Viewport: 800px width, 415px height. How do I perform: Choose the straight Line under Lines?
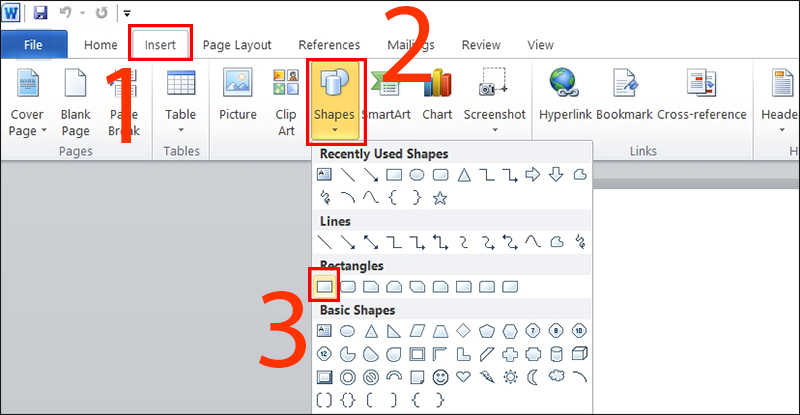(x=324, y=242)
